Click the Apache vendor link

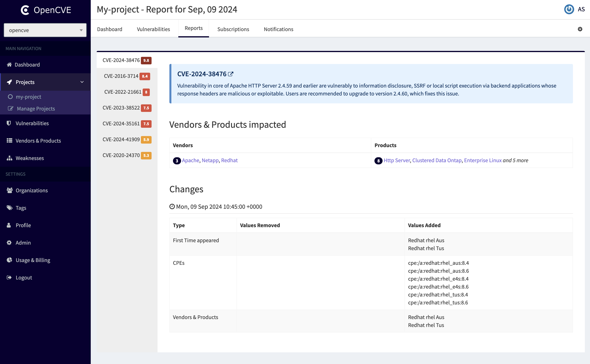pos(190,160)
